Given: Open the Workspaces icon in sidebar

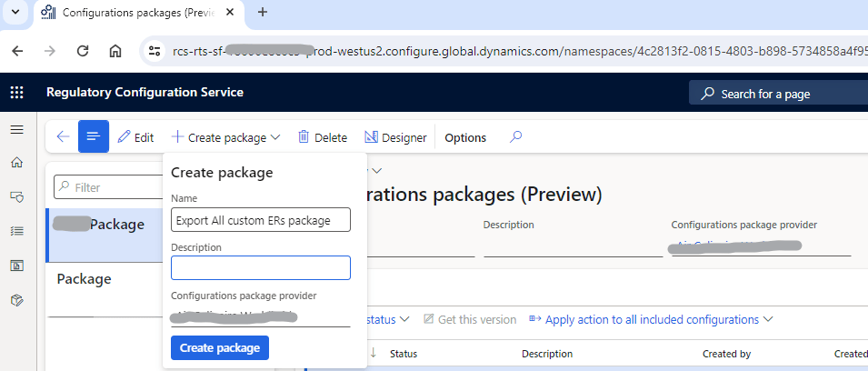Looking at the screenshot, I should 16,266.
